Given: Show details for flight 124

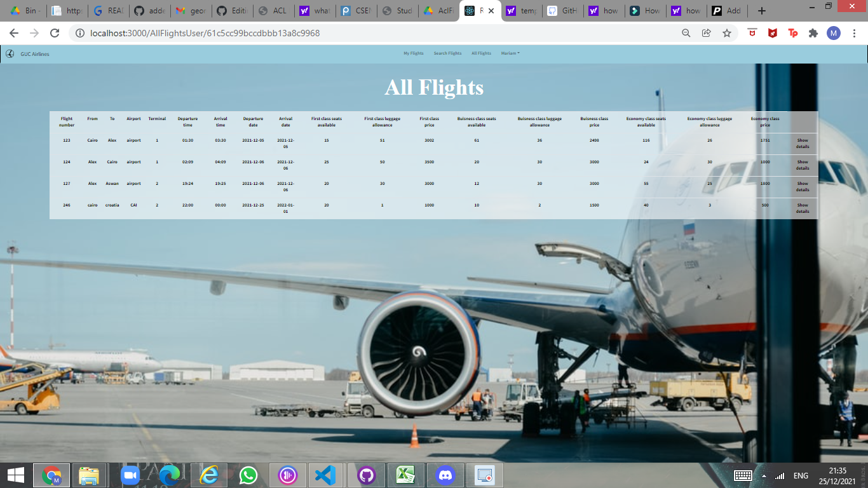Looking at the screenshot, I should click(803, 165).
